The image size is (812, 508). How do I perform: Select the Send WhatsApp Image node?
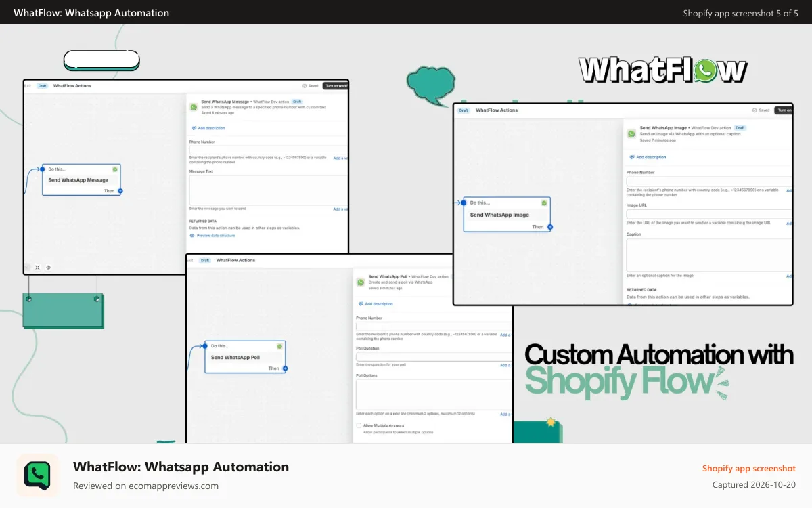[x=507, y=214]
